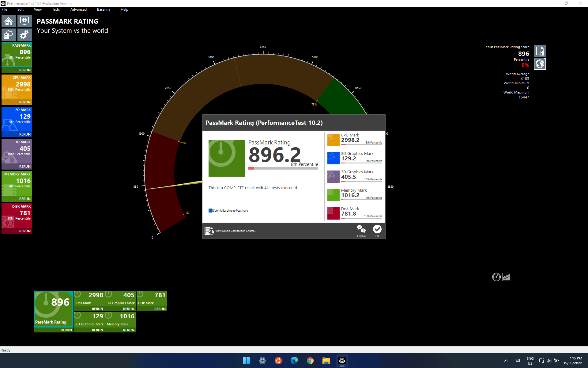
Task: Toggle Submit Baseline to Passmark checkbox
Action: pyautogui.click(x=210, y=211)
